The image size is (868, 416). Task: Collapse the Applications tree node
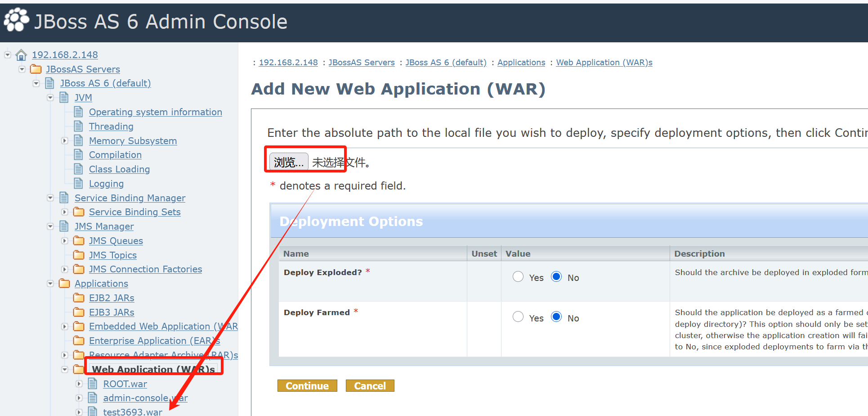pyautogui.click(x=50, y=284)
